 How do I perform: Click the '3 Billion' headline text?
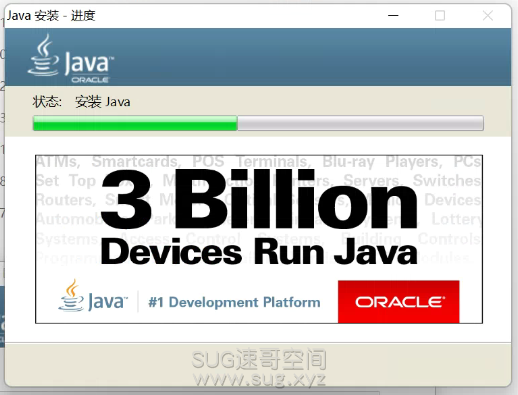click(x=259, y=199)
